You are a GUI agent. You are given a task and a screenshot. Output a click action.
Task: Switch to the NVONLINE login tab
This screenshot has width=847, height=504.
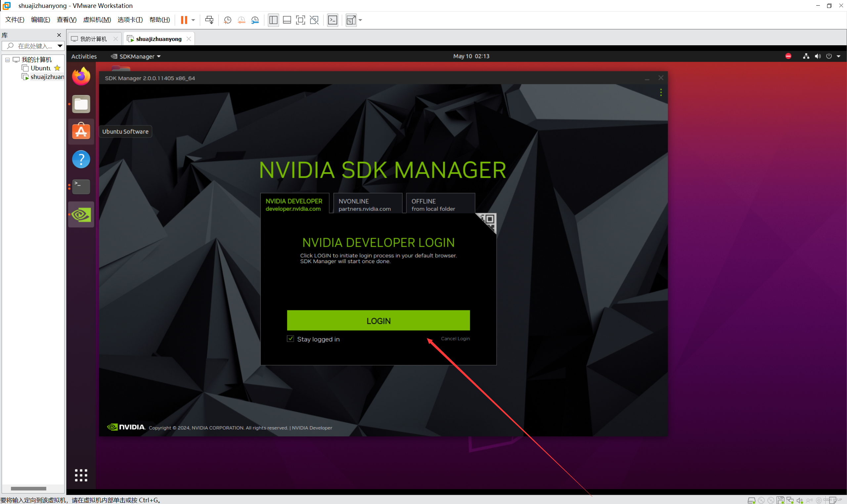[367, 205]
